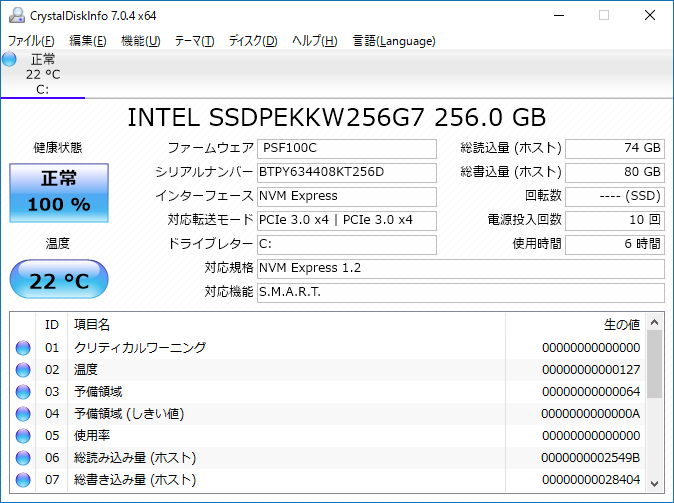Click the シリアルナンバー value field

click(x=346, y=172)
